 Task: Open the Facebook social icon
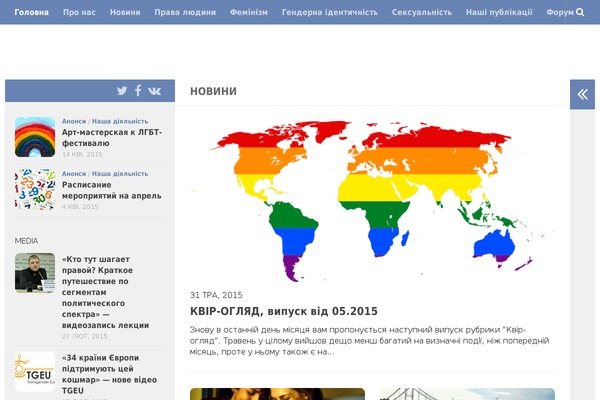coord(138,90)
